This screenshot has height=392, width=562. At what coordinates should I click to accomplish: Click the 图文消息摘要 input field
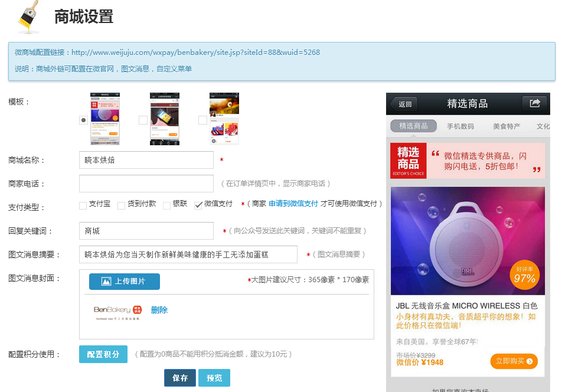click(188, 254)
